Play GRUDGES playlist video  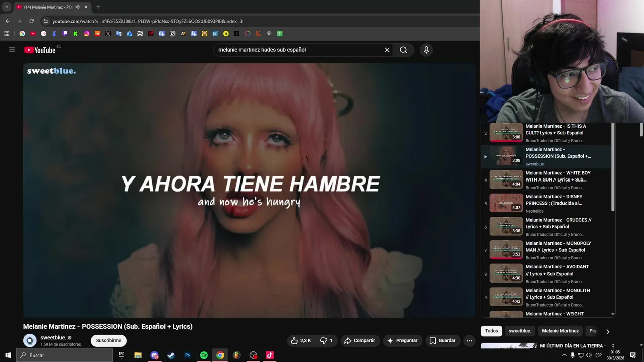click(546, 227)
